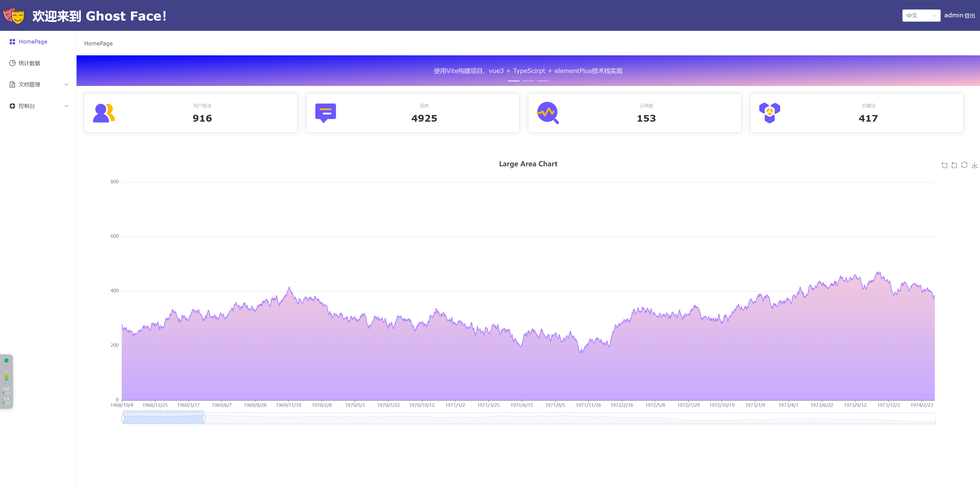Screen dimensions: 980x491
Task: Click the 文档管理 document icon
Action: point(12,84)
